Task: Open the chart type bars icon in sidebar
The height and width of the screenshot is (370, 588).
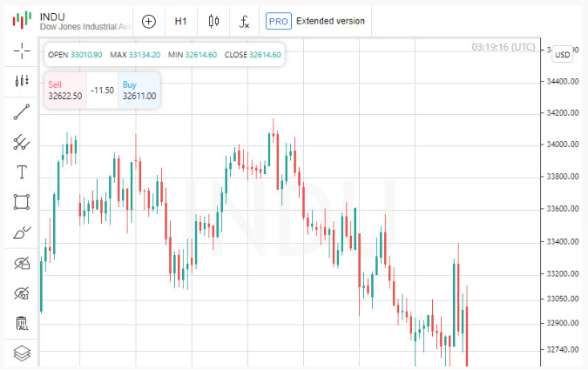Action: [22, 81]
